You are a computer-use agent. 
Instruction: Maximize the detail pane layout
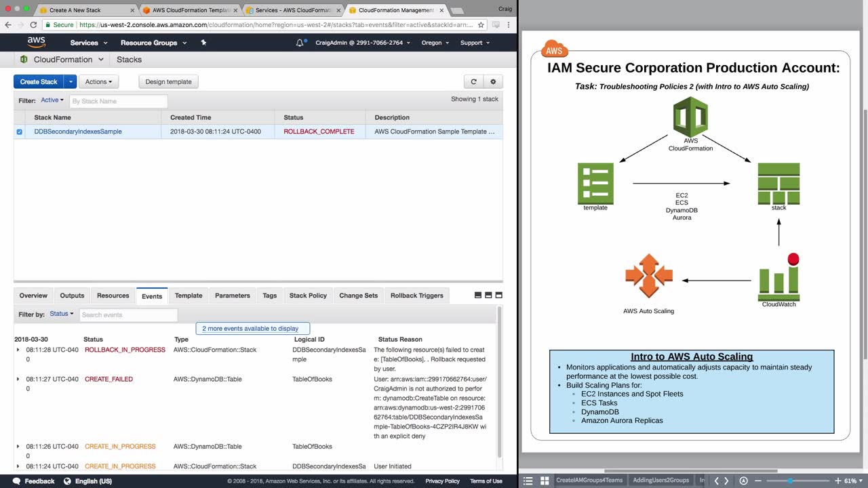499,296
